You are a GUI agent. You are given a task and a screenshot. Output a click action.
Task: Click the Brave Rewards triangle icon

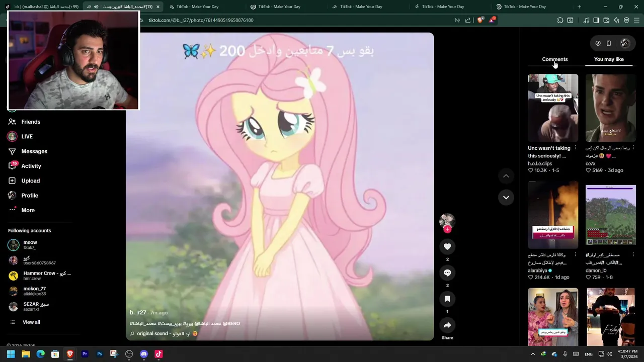point(492,20)
